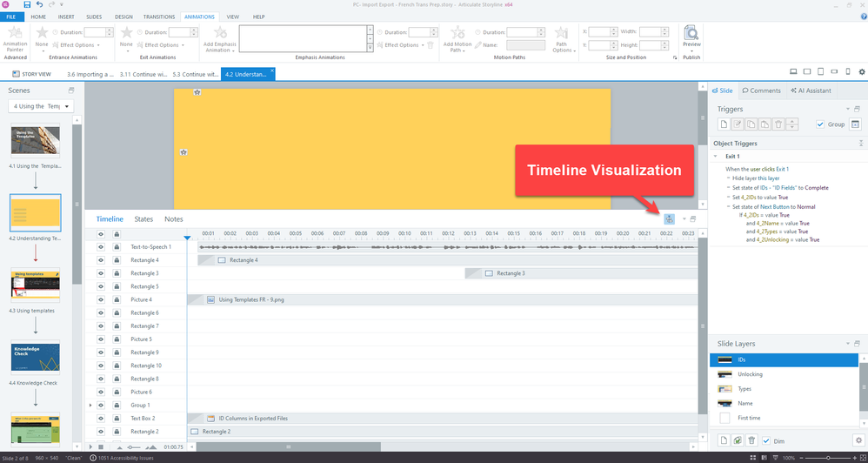Click the Animation Painter tool

pyautogui.click(x=15, y=38)
